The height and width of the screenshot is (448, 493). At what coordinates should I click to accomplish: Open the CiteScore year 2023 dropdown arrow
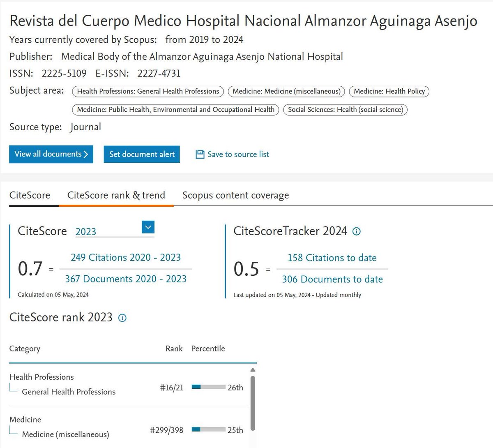tap(148, 227)
